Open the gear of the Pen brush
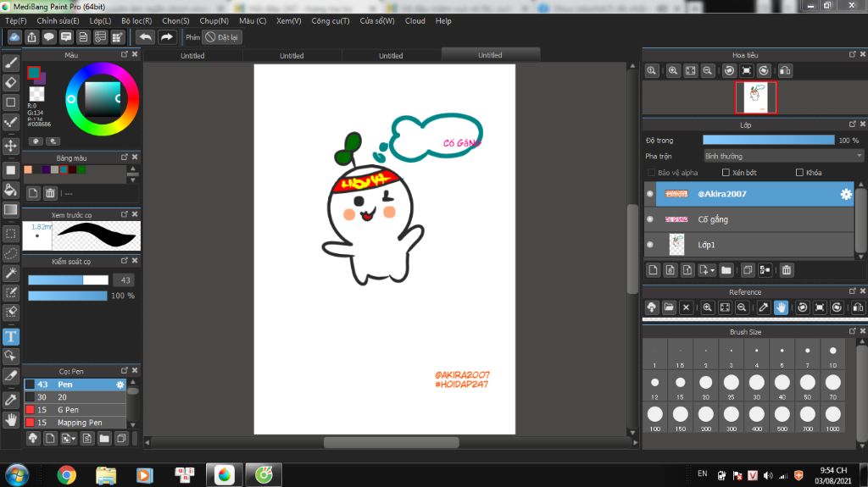This screenshot has height=487, width=868. coord(120,384)
